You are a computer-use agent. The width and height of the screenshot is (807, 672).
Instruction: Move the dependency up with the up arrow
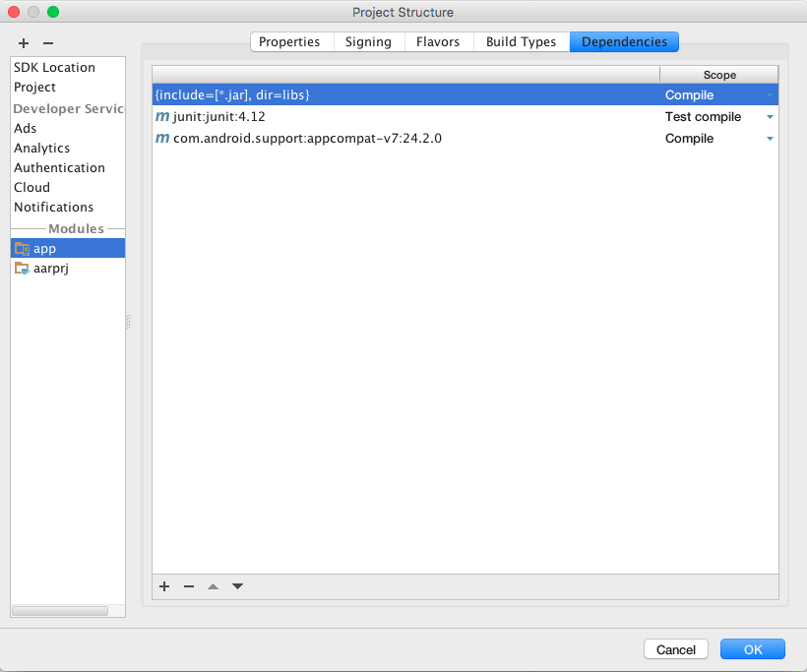pos(214,586)
